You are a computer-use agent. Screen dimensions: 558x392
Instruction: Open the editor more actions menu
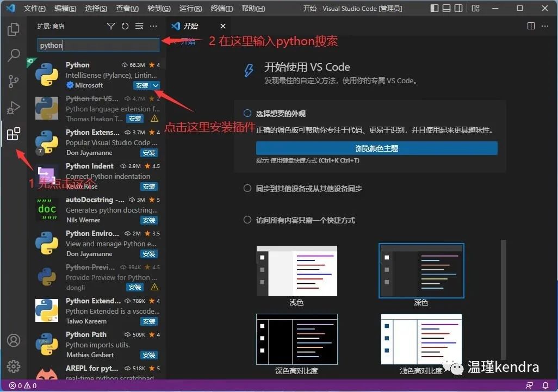[x=545, y=26]
